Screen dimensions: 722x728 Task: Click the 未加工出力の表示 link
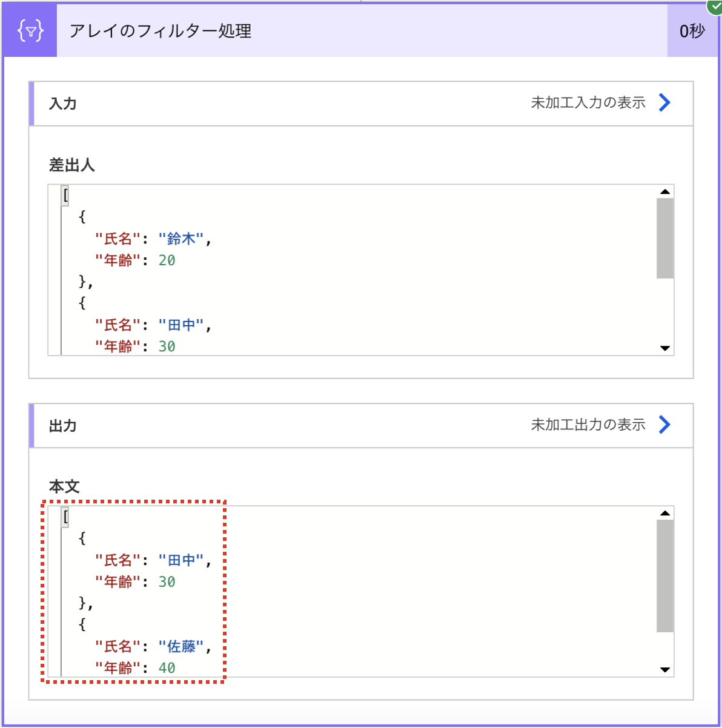(588, 425)
